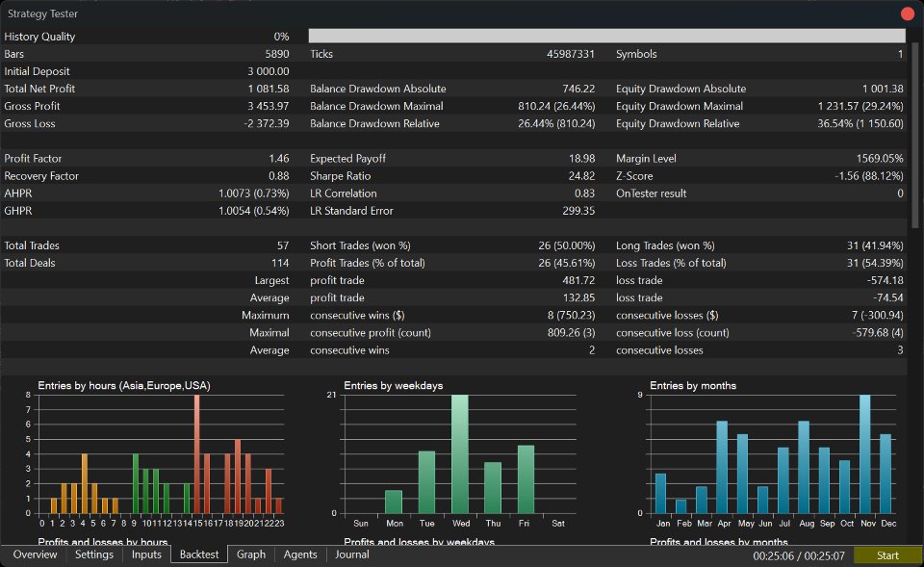Click the Z-Score value -1.56 (88.12%)
This screenshot has width=924, height=567.
868,175
